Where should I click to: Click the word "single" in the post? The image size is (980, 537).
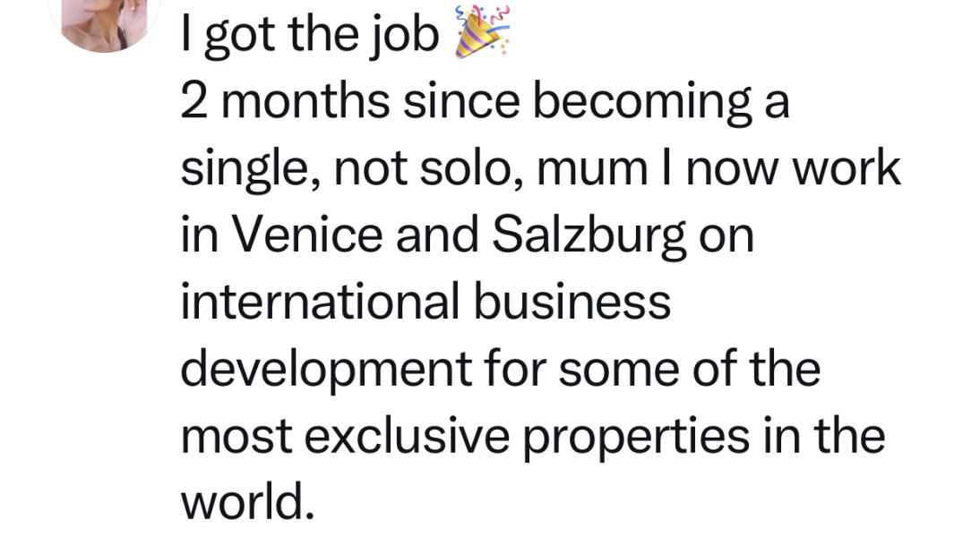241,169
